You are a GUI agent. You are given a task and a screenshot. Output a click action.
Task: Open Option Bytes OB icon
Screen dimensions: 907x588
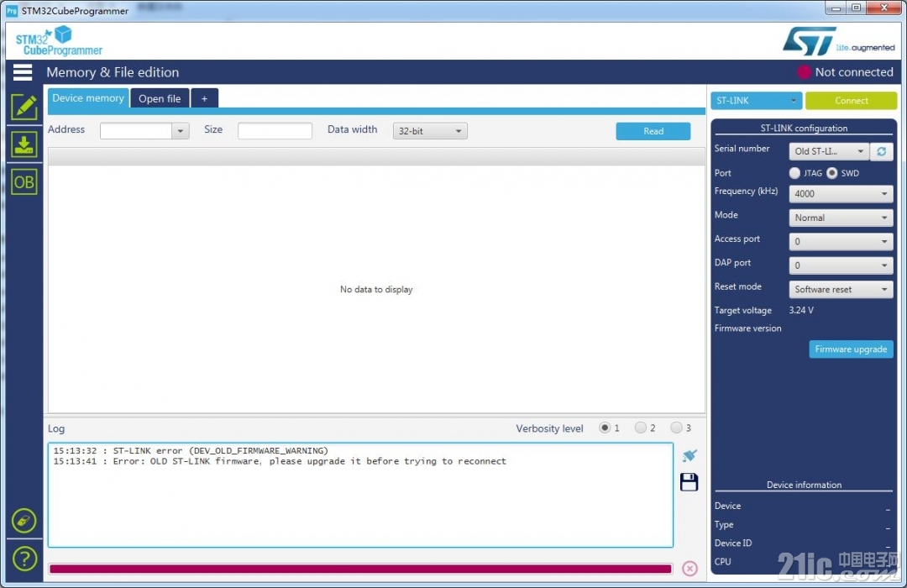tap(24, 182)
